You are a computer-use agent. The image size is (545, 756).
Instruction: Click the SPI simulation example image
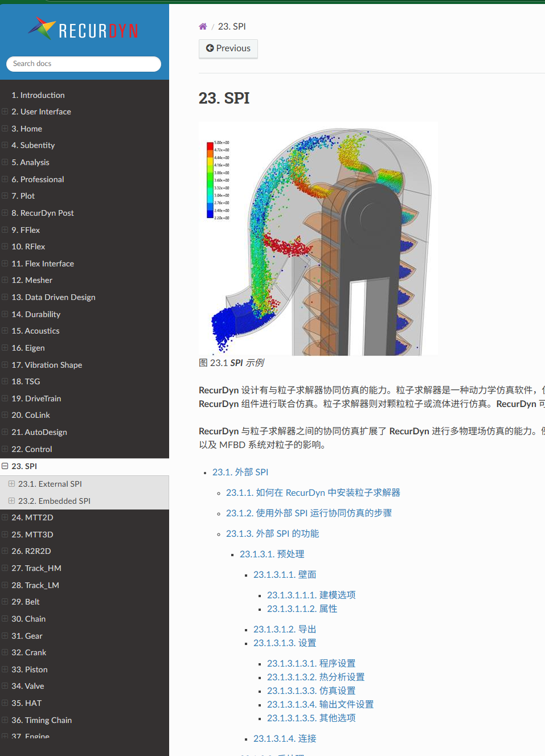click(x=318, y=237)
